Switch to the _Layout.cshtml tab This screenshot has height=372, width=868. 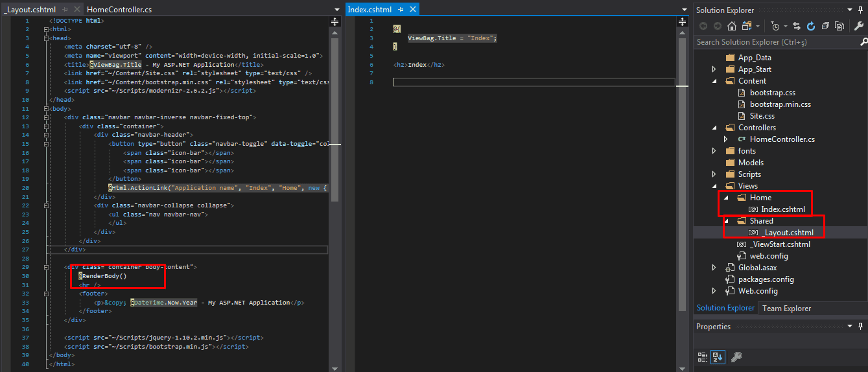[x=30, y=9]
